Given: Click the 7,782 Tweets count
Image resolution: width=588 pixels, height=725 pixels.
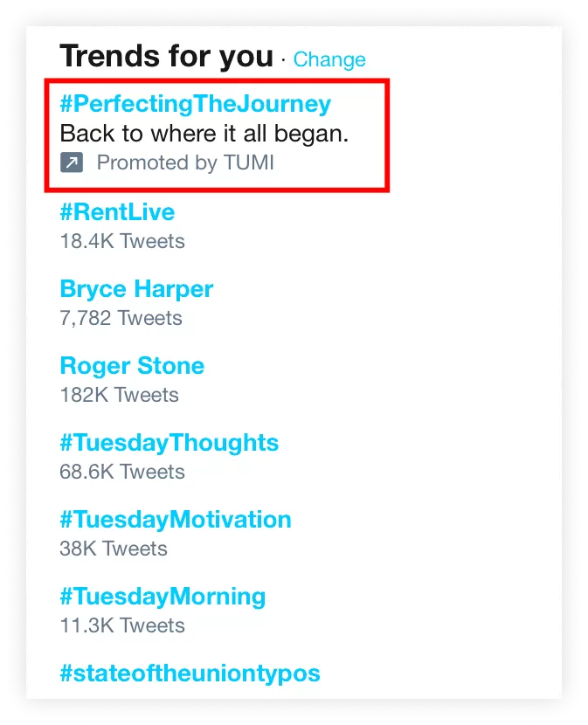Looking at the screenshot, I should pyautogui.click(x=121, y=318).
